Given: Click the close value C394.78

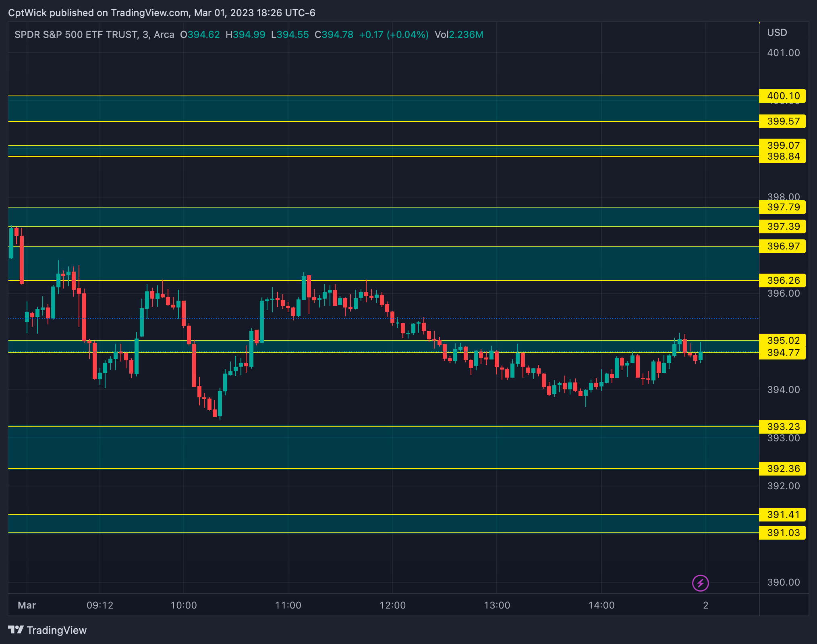Looking at the screenshot, I should tap(334, 35).
